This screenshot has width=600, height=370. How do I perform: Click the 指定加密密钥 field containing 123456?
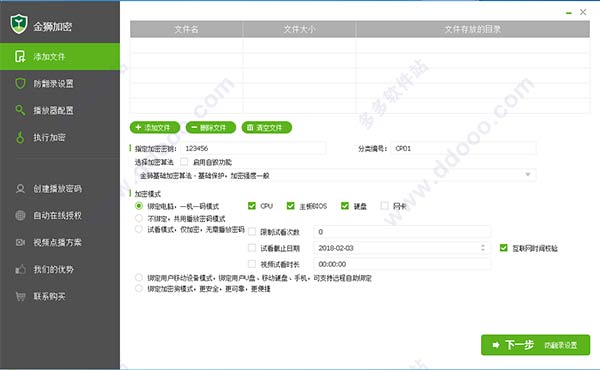(x=253, y=148)
